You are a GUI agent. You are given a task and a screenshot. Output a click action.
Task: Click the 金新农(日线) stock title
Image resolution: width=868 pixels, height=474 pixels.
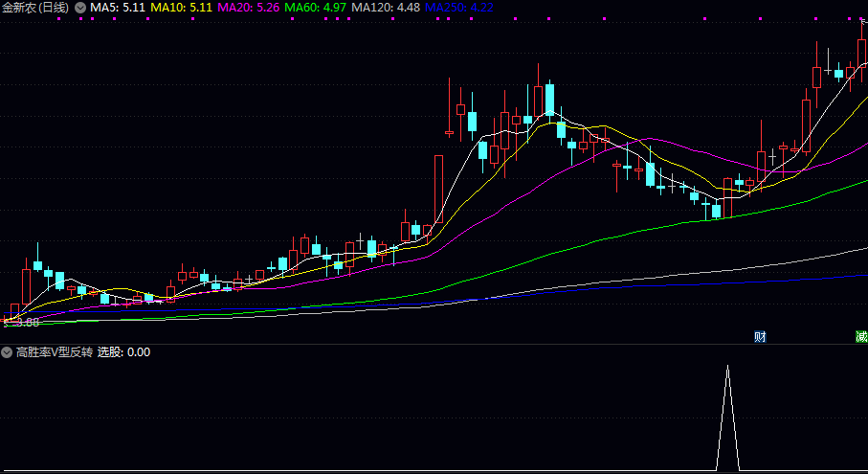pyautogui.click(x=35, y=8)
